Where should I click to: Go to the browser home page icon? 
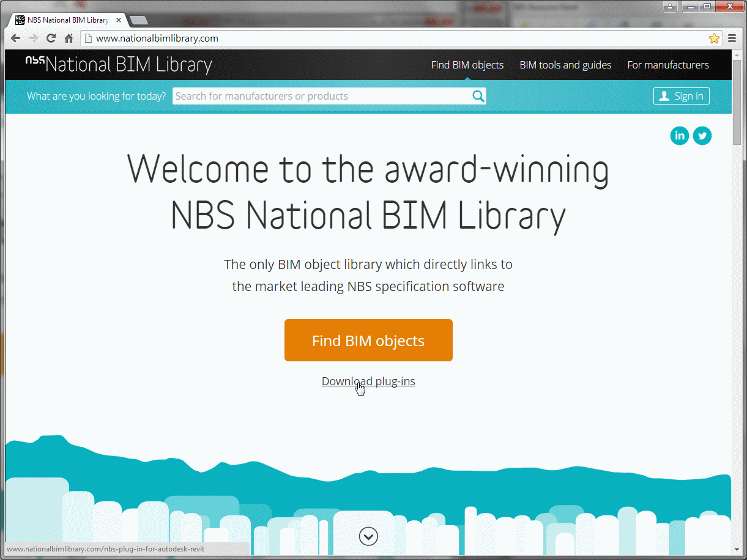[x=69, y=39]
